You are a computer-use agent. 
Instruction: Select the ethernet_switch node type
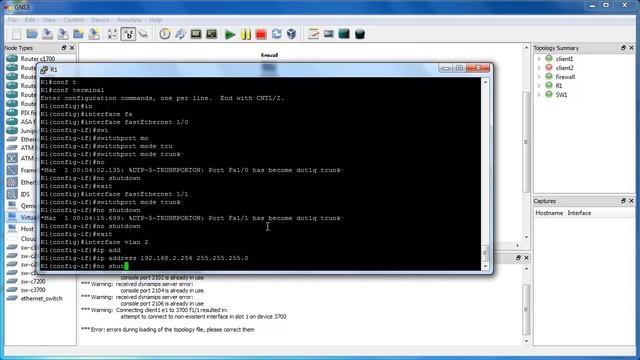tap(41, 299)
